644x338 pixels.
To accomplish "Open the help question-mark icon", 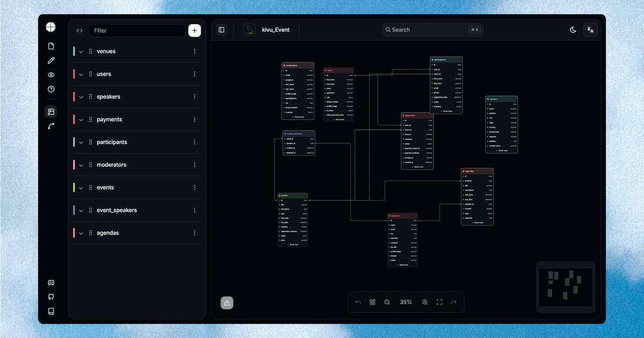I will coord(51,89).
